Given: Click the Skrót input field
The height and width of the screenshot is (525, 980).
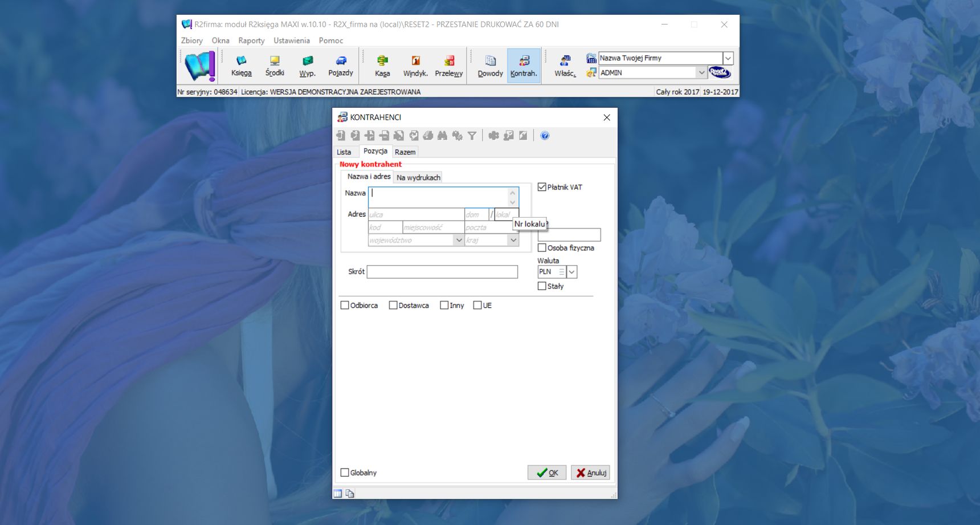Looking at the screenshot, I should coord(442,272).
